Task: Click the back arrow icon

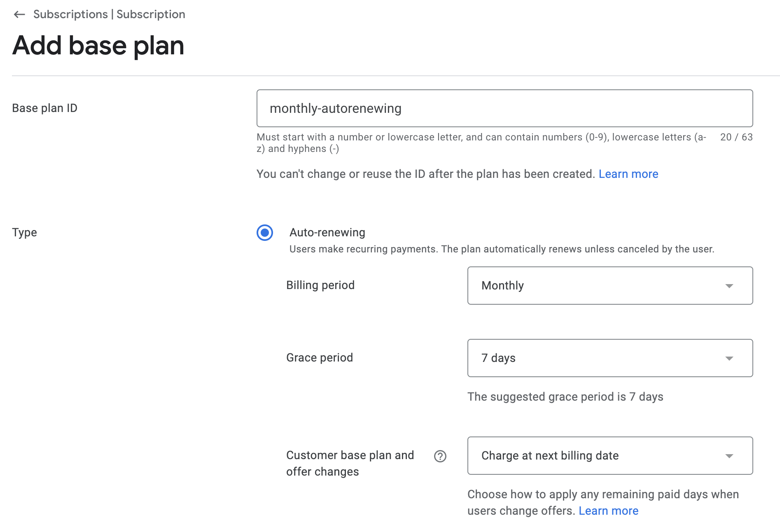Action: (x=19, y=14)
